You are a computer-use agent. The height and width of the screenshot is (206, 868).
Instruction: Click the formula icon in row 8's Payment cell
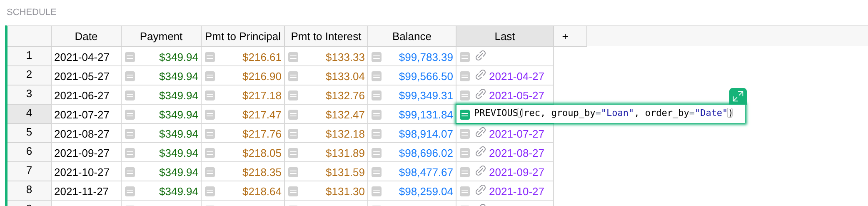(130, 191)
